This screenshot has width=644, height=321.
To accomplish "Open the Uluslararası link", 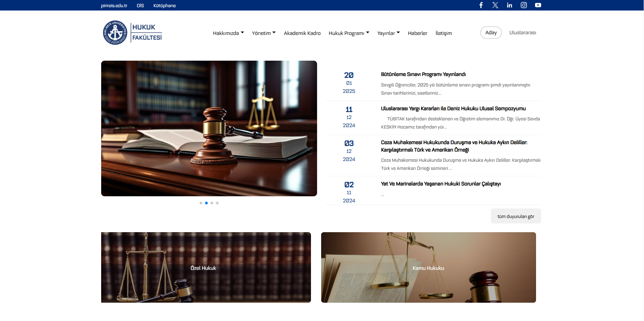I will [x=523, y=33].
